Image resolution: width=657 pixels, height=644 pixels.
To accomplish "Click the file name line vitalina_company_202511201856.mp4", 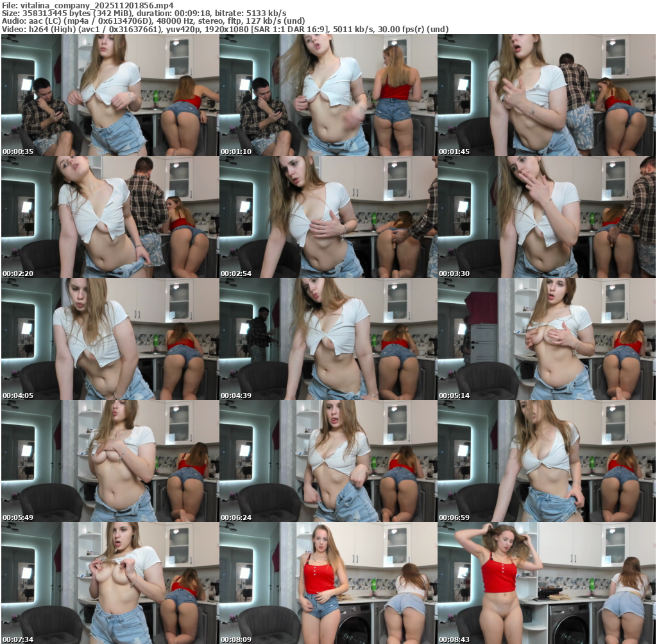I will tap(87, 5).
